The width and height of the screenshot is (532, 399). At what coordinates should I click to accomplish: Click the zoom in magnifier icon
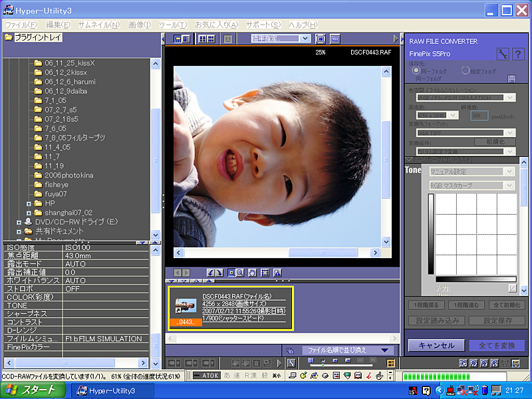231,273
